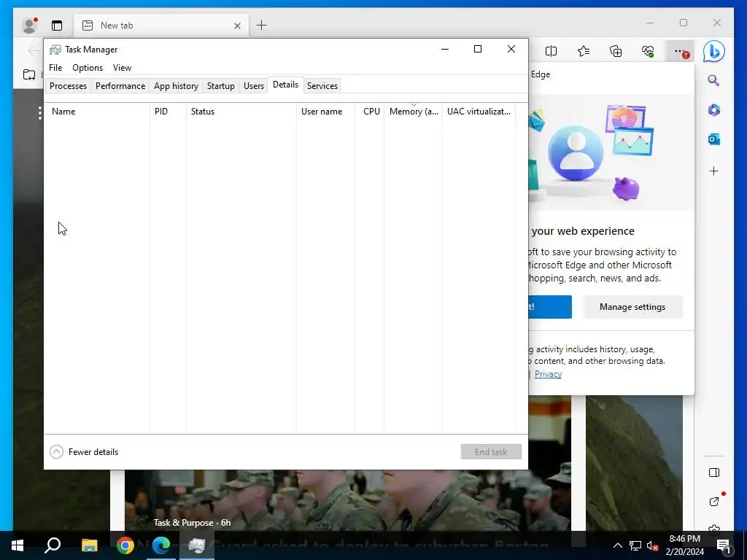Click the Manage settings button
The height and width of the screenshot is (560, 747).
632,307
